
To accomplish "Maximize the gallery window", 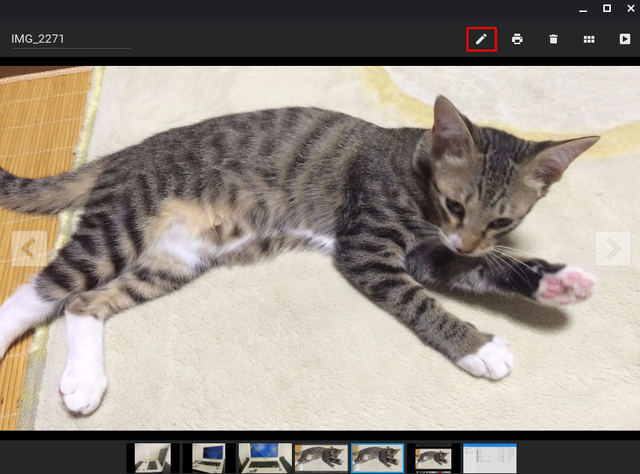I will point(607,9).
